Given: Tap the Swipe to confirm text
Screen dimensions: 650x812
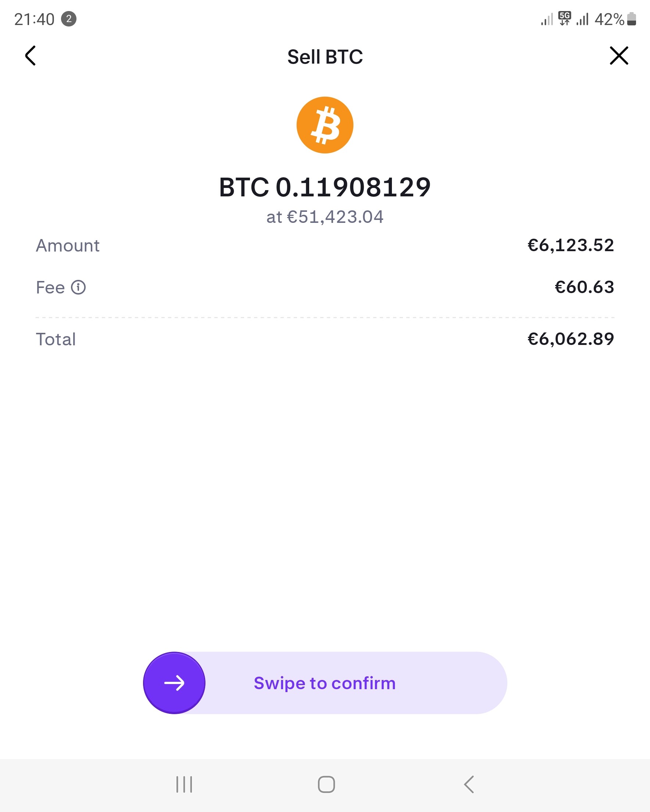Looking at the screenshot, I should (x=325, y=683).
